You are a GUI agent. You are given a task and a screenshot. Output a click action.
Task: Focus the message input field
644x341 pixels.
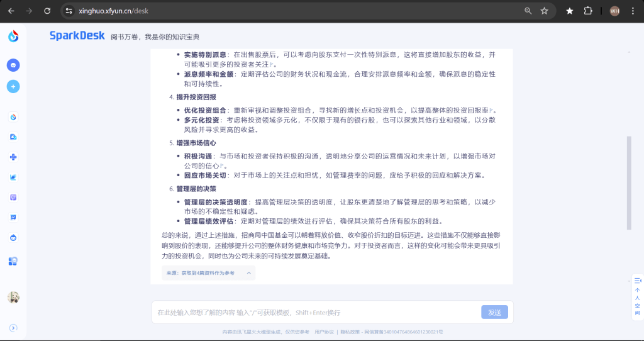coord(314,312)
